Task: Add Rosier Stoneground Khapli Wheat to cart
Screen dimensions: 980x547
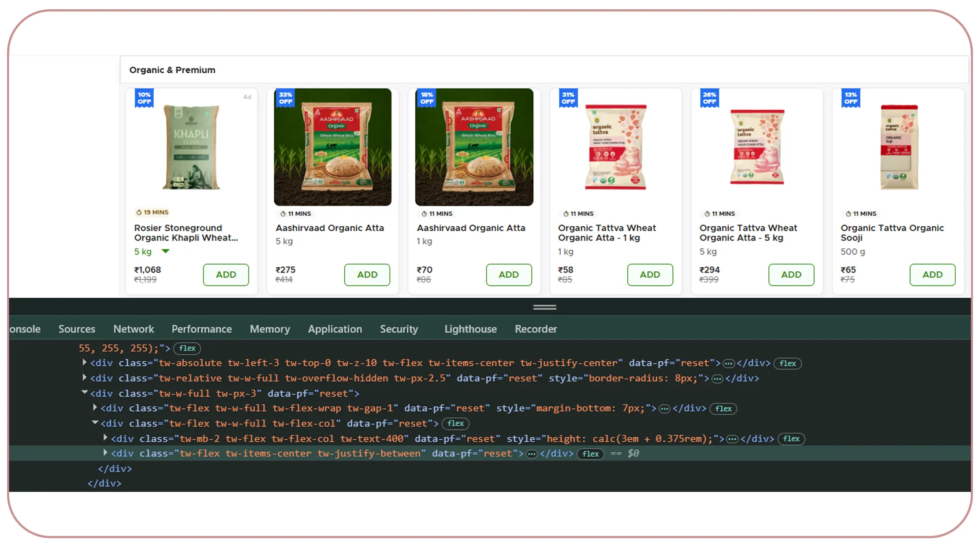Action: click(x=226, y=274)
